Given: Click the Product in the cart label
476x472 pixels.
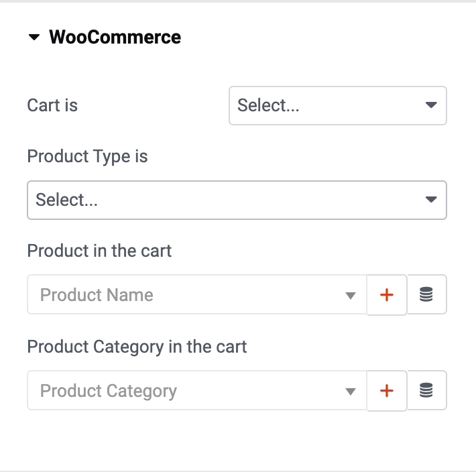Looking at the screenshot, I should pyautogui.click(x=99, y=251).
